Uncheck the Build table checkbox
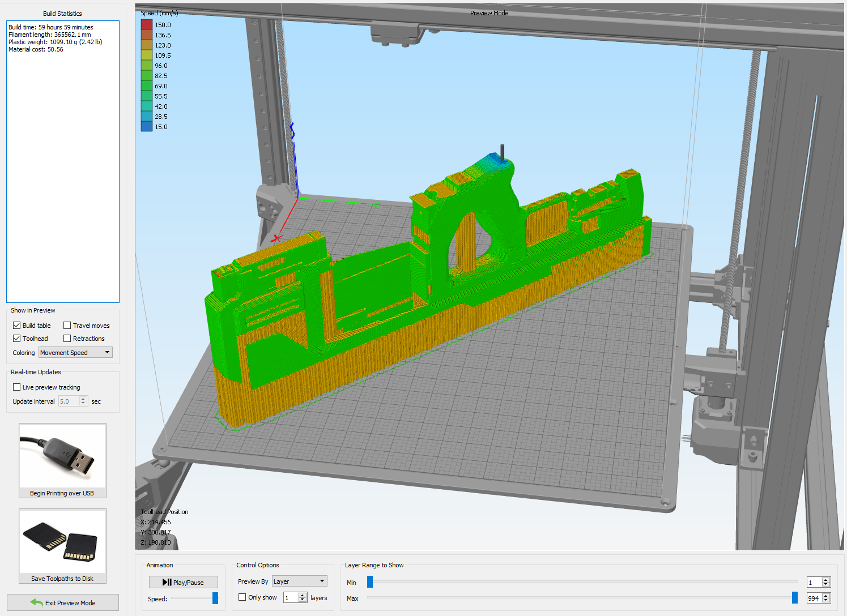The width and height of the screenshot is (847, 616). pos(17,326)
